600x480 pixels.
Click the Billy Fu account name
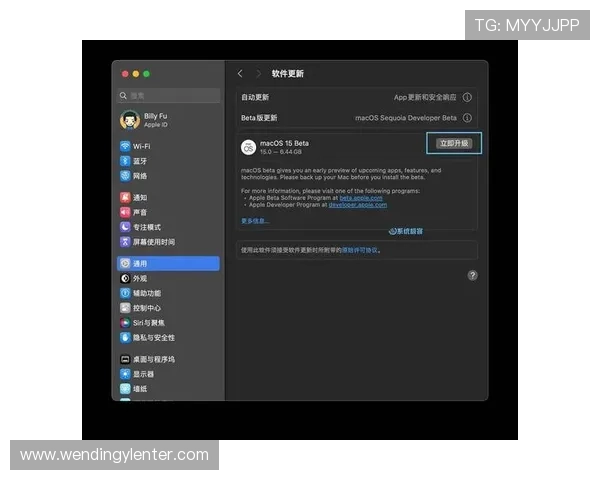pyautogui.click(x=155, y=116)
